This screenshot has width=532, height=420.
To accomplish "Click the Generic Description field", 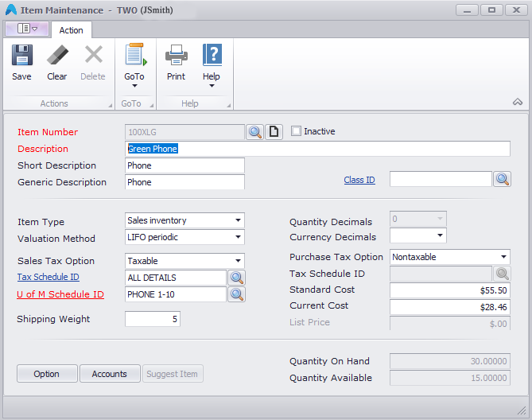I will tap(184, 182).
